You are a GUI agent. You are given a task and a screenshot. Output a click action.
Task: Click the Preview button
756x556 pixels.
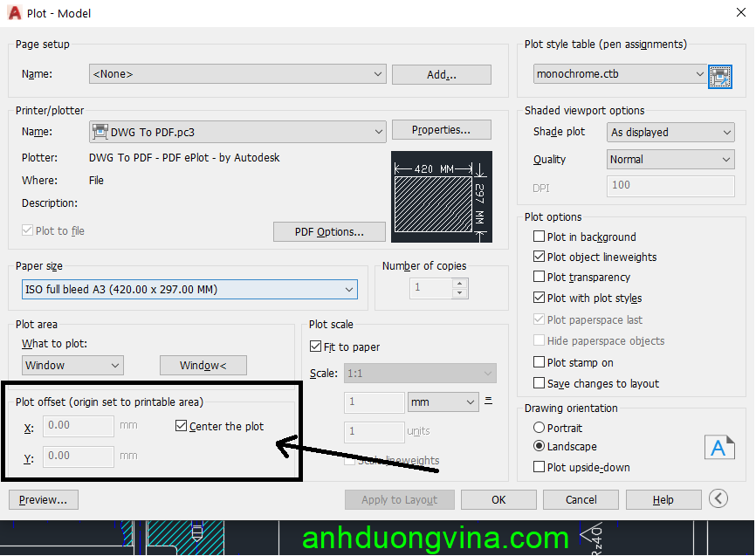tap(44, 500)
